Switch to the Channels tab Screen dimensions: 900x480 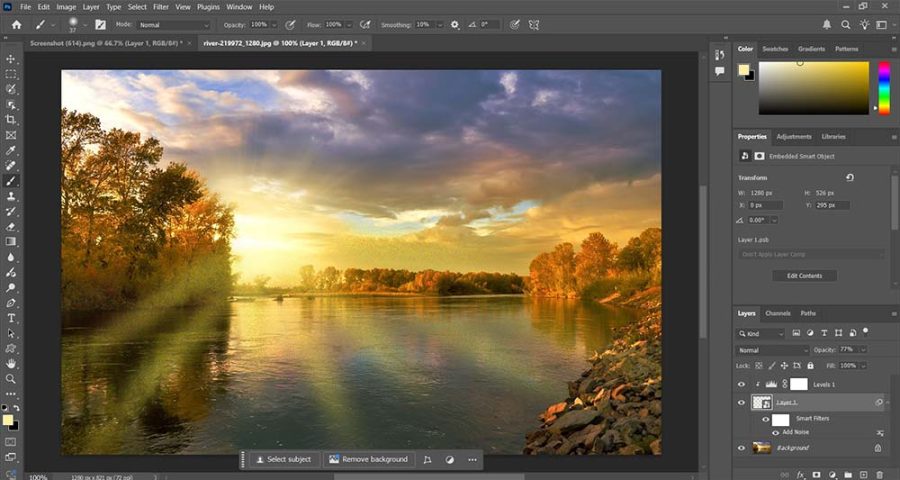tap(777, 313)
